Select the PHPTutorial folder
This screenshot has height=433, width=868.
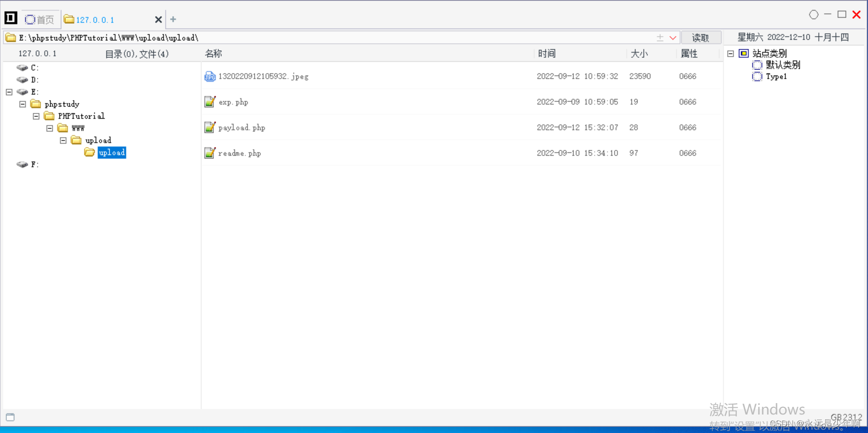pyautogui.click(x=81, y=116)
